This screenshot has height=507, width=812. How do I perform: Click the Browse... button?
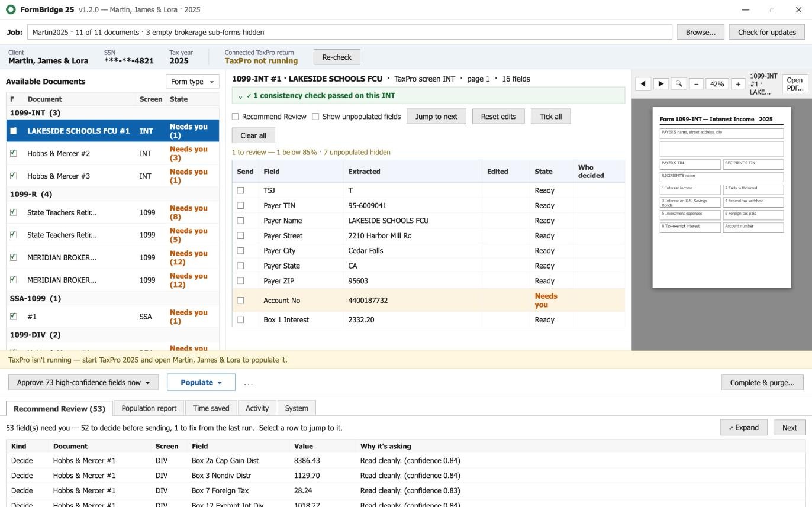click(x=701, y=32)
